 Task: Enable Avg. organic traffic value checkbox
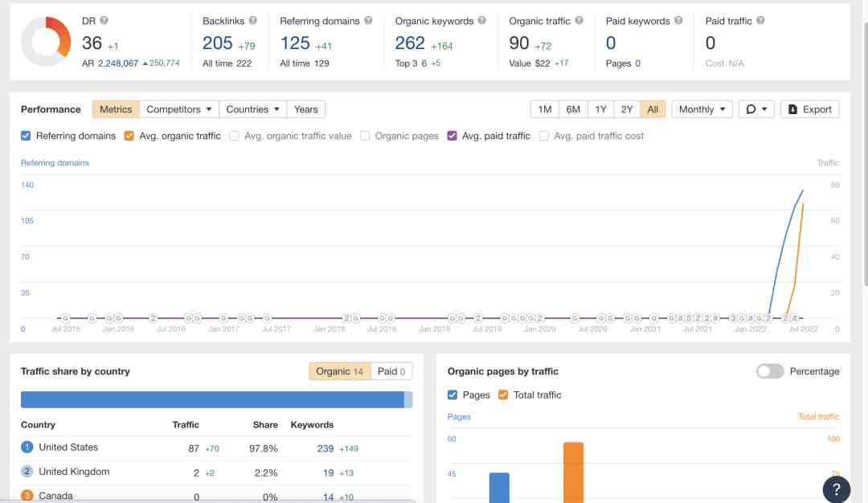(234, 136)
